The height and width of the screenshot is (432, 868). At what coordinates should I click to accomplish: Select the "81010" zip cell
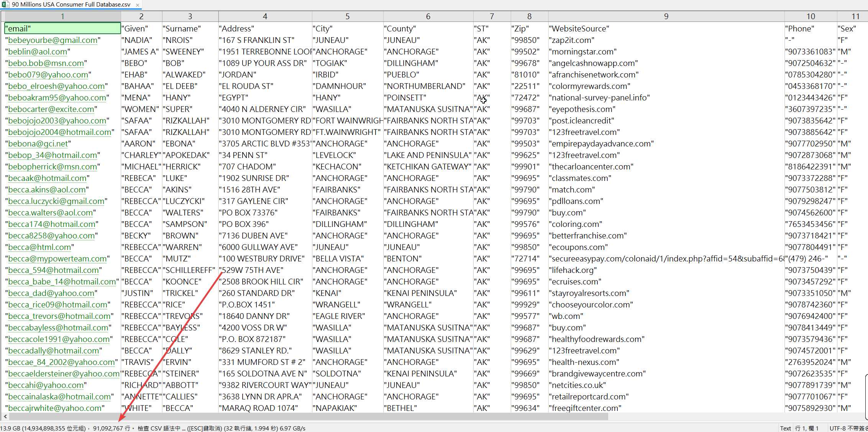pos(529,75)
